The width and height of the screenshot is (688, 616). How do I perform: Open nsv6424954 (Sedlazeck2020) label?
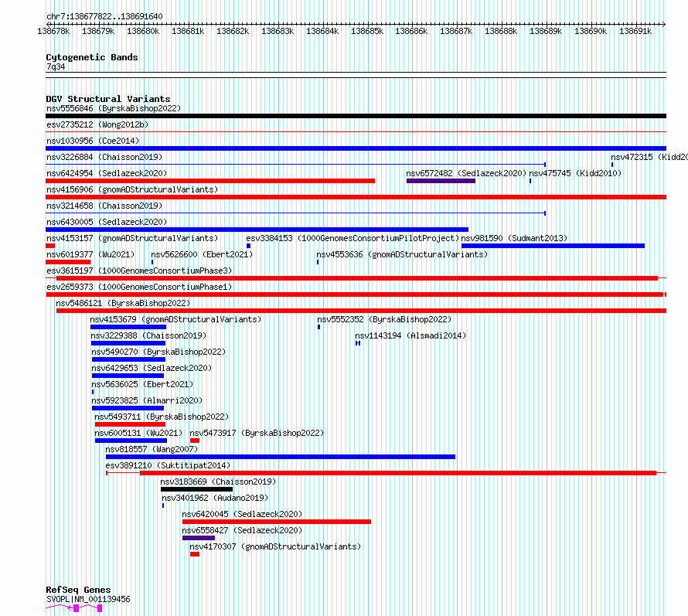[x=107, y=173]
